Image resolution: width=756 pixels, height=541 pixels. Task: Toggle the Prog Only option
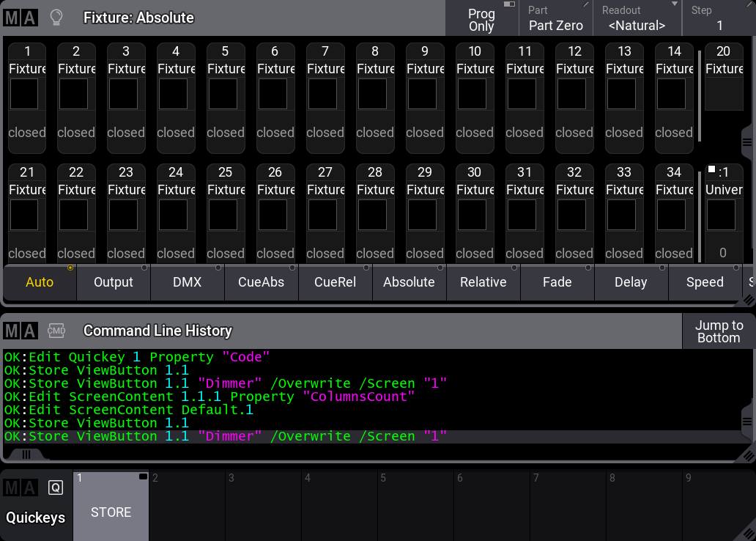[x=481, y=18]
